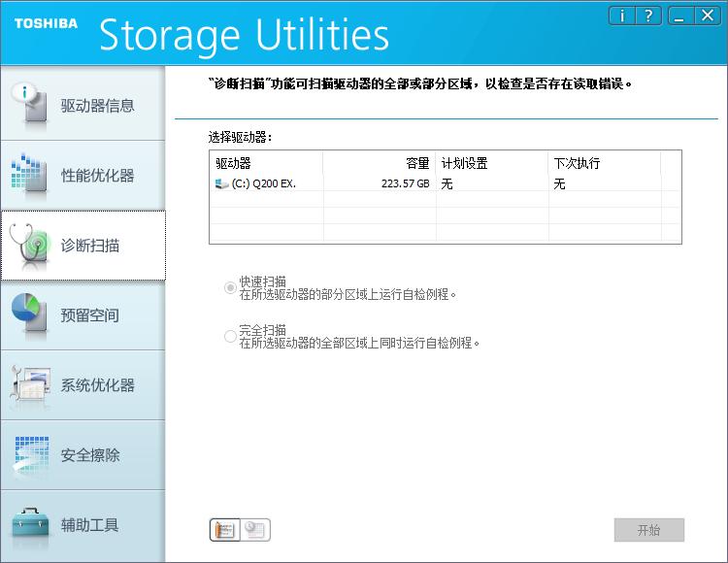Select the 快速扫描 quick scan option
Viewport: 728px width, 563px height.
click(x=230, y=287)
